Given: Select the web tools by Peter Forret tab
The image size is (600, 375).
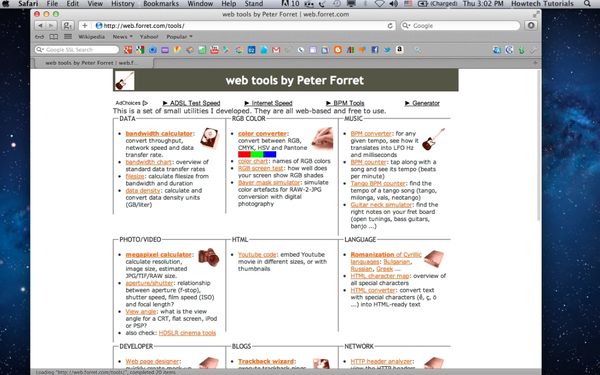Looking at the screenshot, I should (92, 63).
